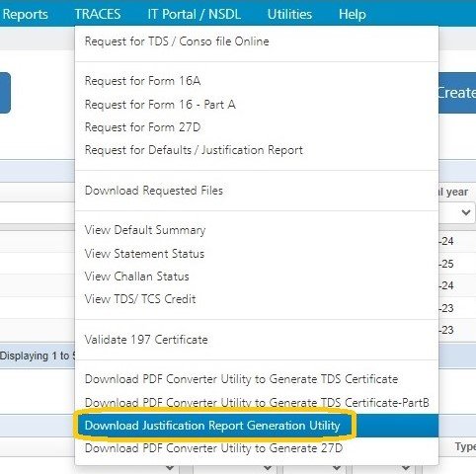Expand the financial year dropdown arrow
Viewport: 476px width, 474px height.
(x=466, y=212)
